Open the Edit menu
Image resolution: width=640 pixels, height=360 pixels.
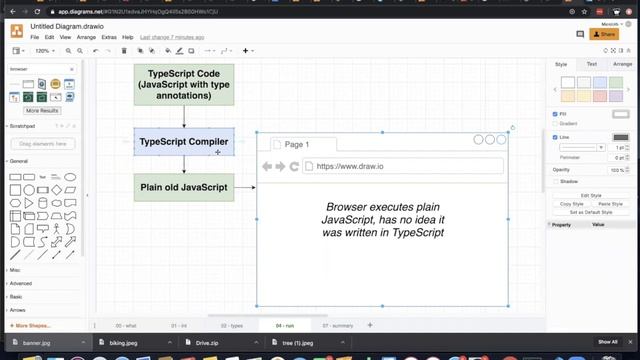49,37
